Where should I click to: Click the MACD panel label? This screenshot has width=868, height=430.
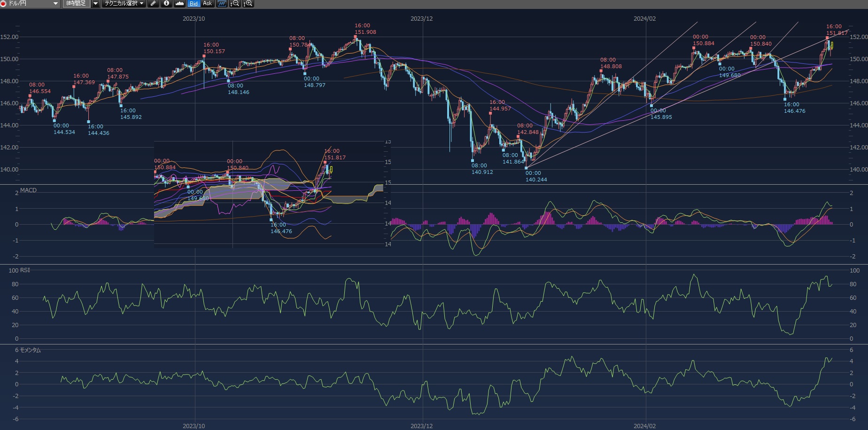click(x=28, y=190)
